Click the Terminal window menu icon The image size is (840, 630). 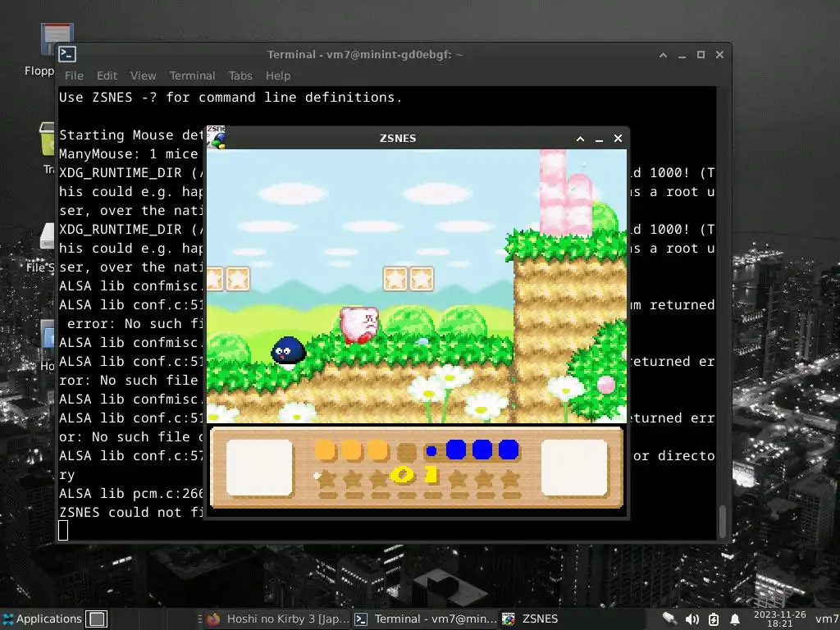(x=67, y=54)
